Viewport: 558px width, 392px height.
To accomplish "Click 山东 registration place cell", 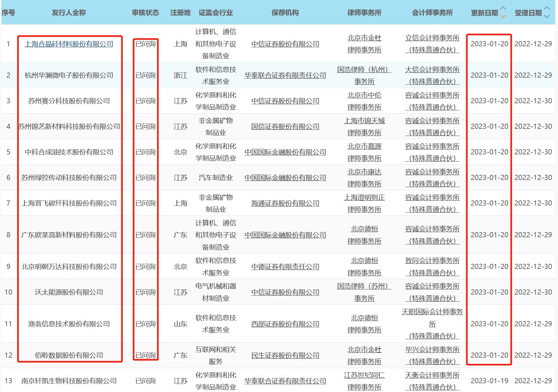I will coord(180,324).
